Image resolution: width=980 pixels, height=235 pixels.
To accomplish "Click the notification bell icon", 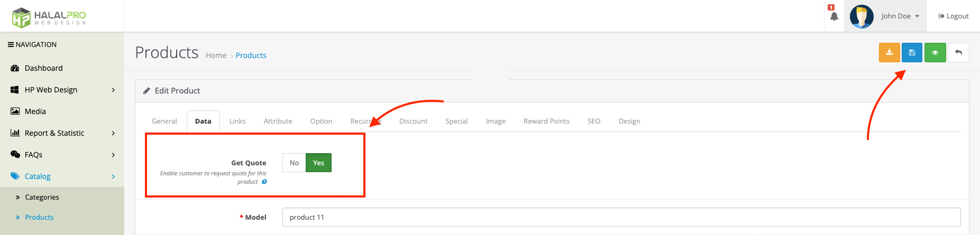I will (x=834, y=16).
